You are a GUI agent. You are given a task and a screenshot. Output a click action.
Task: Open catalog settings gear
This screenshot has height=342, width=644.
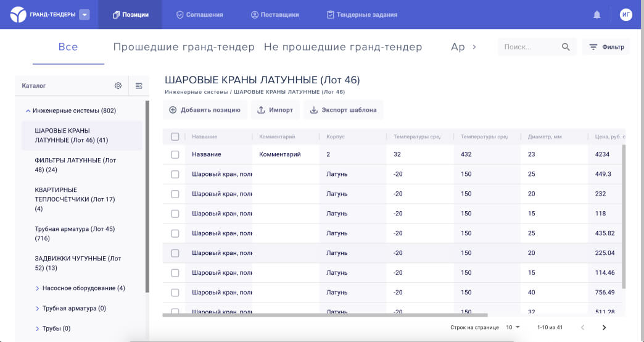pyautogui.click(x=118, y=85)
